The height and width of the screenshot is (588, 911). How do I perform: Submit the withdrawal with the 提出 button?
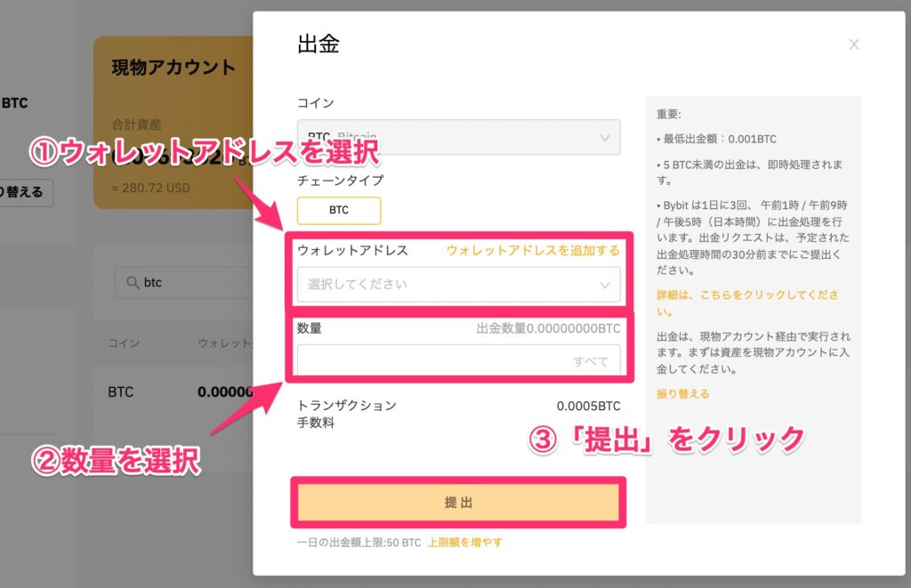(x=458, y=503)
